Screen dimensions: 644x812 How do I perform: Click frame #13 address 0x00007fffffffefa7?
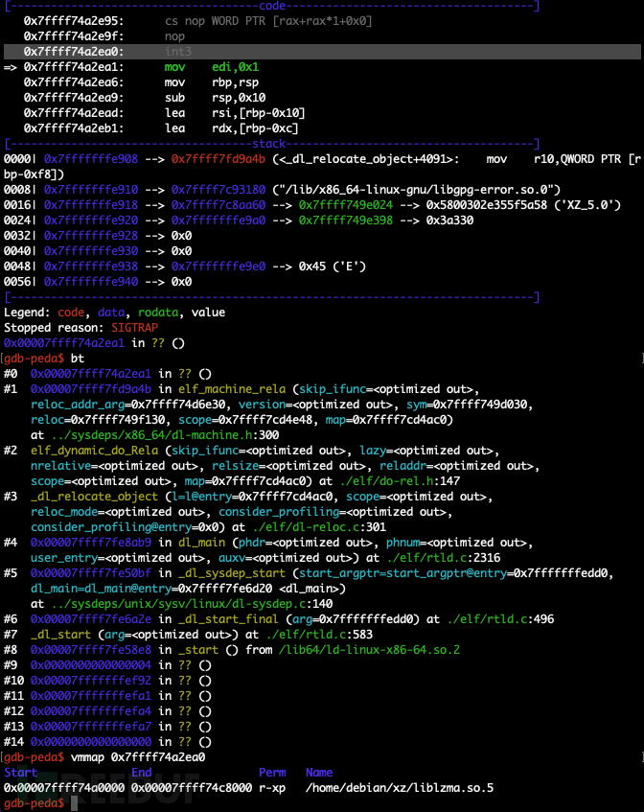(91, 727)
